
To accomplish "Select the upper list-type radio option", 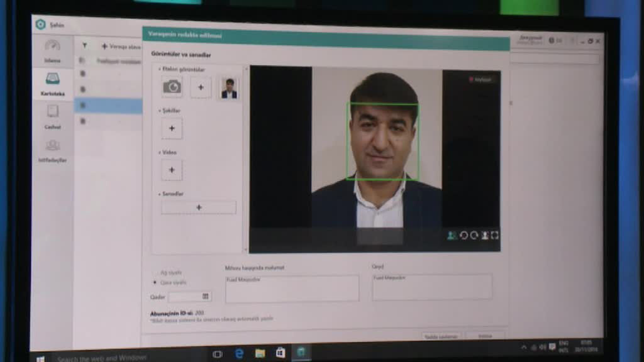I will (x=155, y=272).
